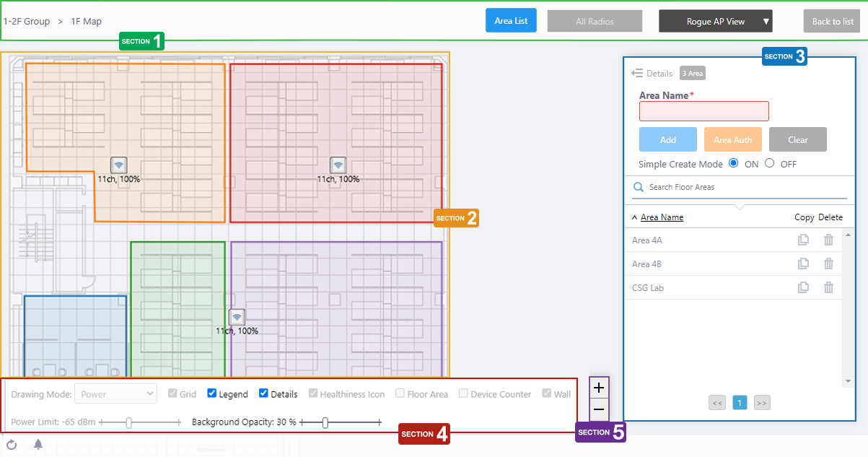Image resolution: width=868 pixels, height=457 pixels.
Task: Click the access point icon in orange area
Action: pyautogui.click(x=119, y=165)
